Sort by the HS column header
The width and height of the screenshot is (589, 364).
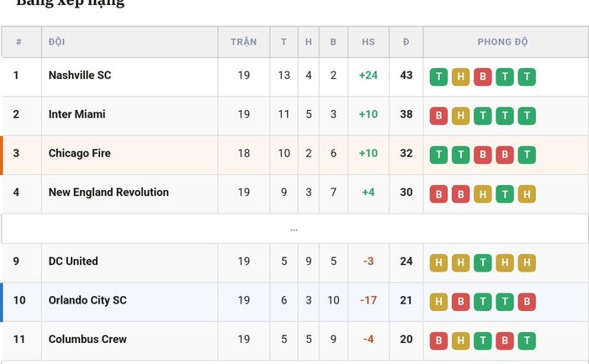[x=369, y=42]
